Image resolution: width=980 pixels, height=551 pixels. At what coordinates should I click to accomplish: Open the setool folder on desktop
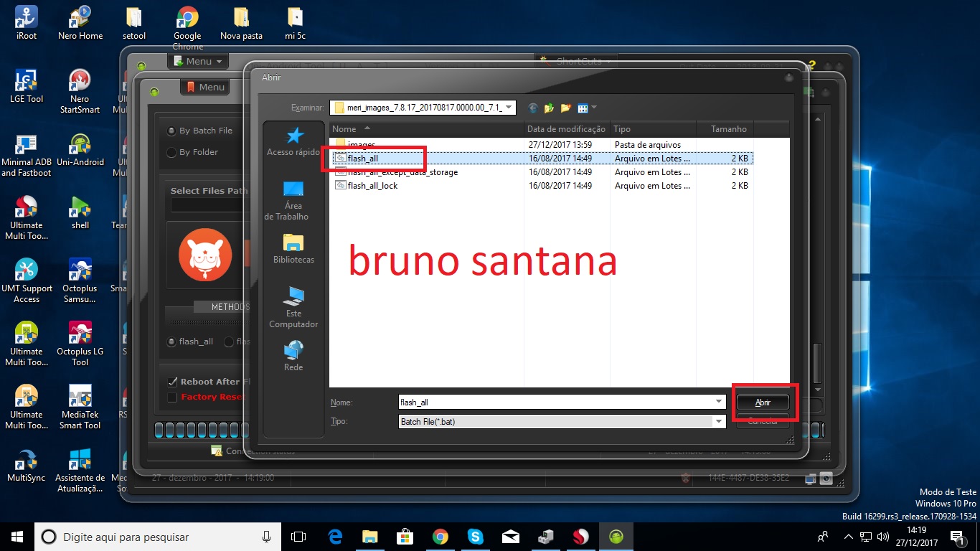134,24
